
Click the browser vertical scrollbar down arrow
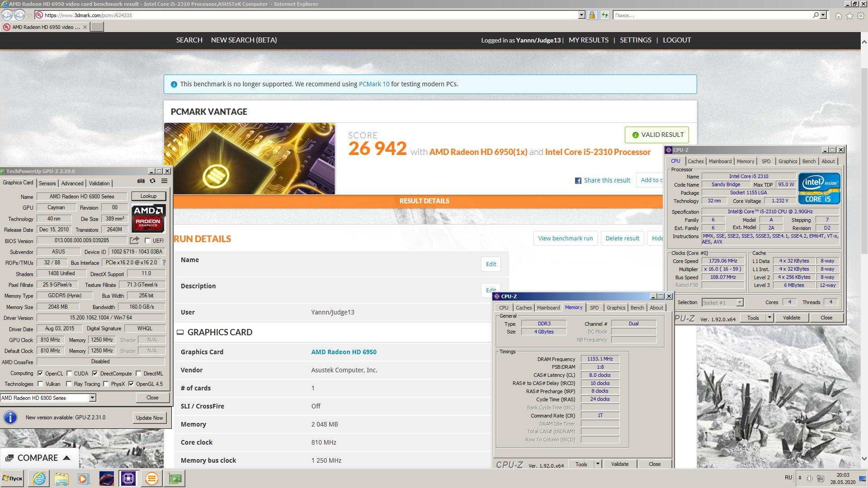coord(864,459)
